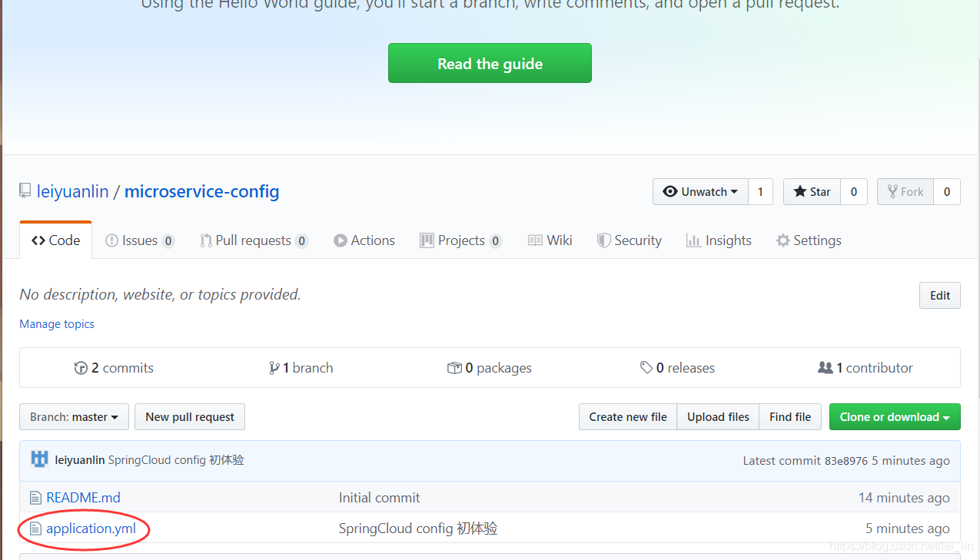This screenshot has width=980, height=560.
Task: Open the Wiki tab
Action: coord(550,240)
